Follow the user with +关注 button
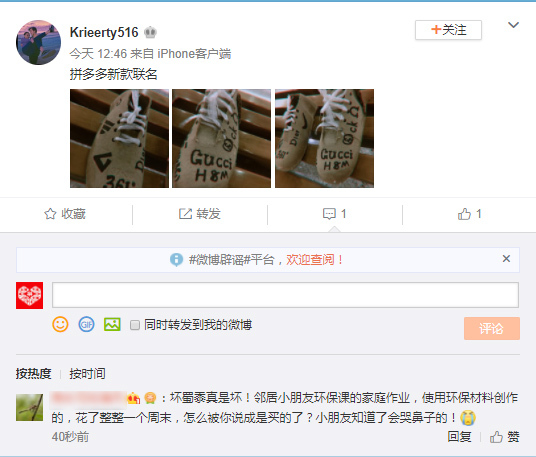The height and width of the screenshot is (457, 536). tap(448, 30)
